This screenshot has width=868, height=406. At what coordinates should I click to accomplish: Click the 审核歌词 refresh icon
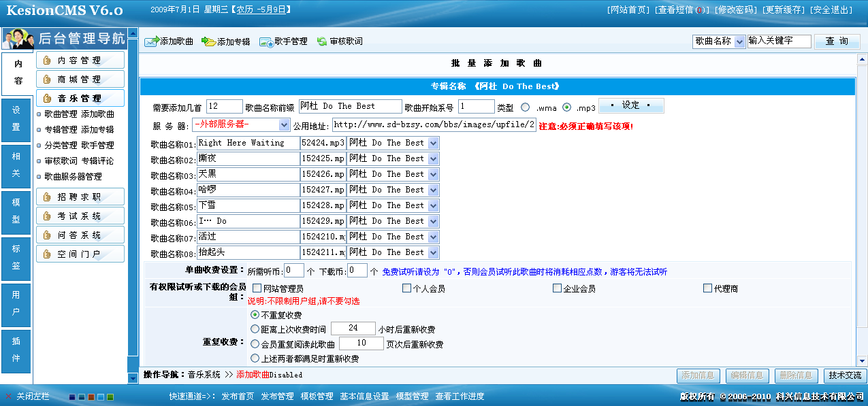tap(322, 42)
